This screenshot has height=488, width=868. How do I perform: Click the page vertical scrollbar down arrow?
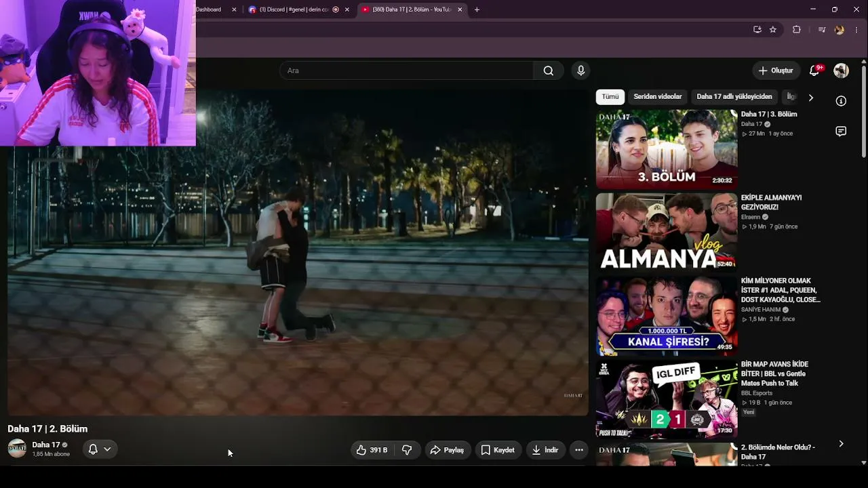tap(863, 462)
